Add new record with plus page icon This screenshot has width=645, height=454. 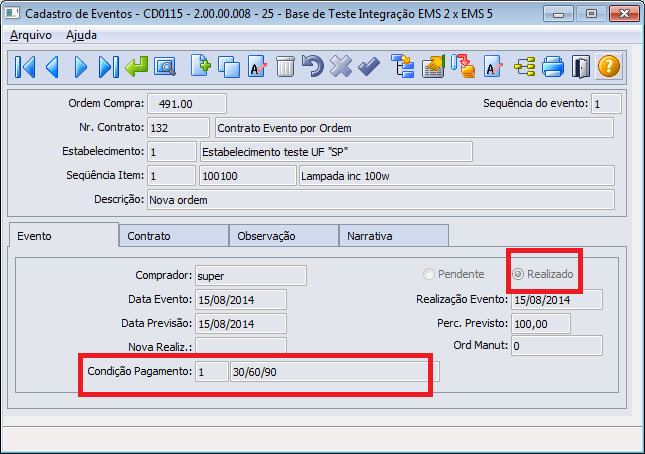201,67
